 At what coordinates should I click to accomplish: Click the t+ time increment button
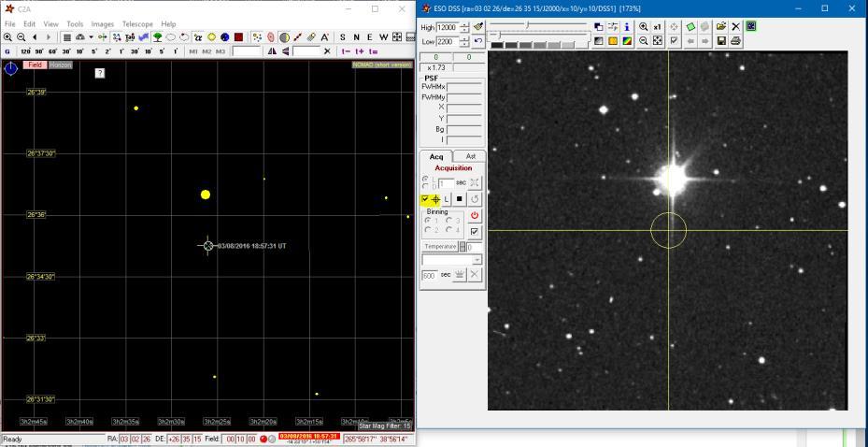(x=360, y=51)
